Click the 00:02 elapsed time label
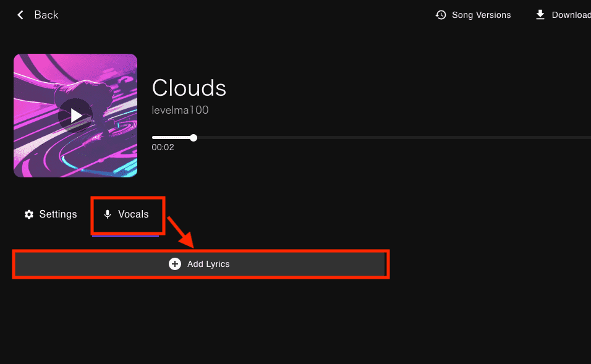This screenshot has width=591, height=364. pyautogui.click(x=163, y=147)
